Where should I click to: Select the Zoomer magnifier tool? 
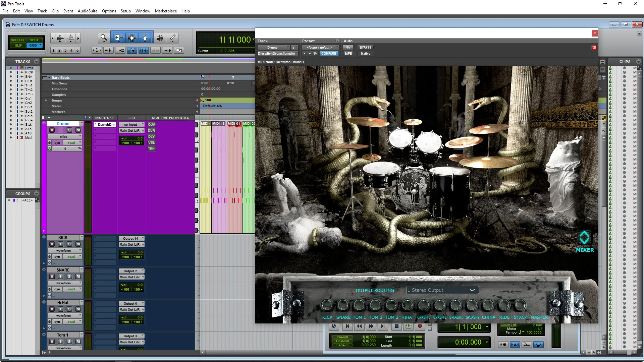coord(104,38)
